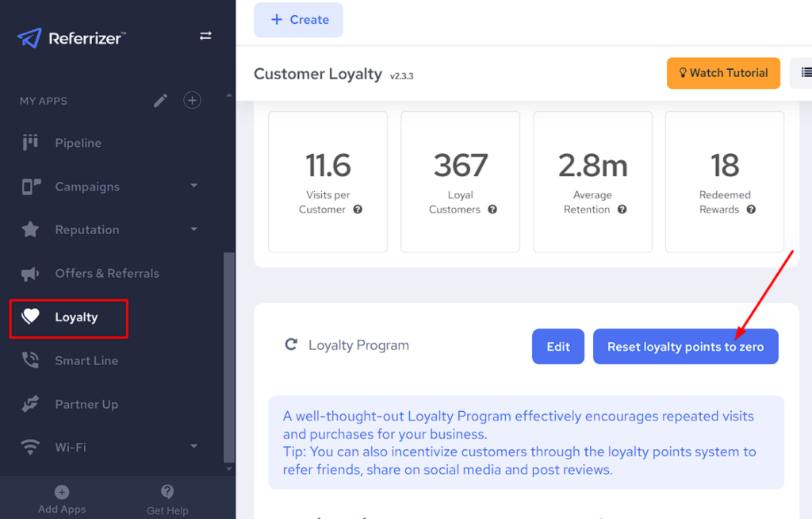This screenshot has width=812, height=519.
Task: Click help icon next to Visits per Customer
Action: (358, 210)
